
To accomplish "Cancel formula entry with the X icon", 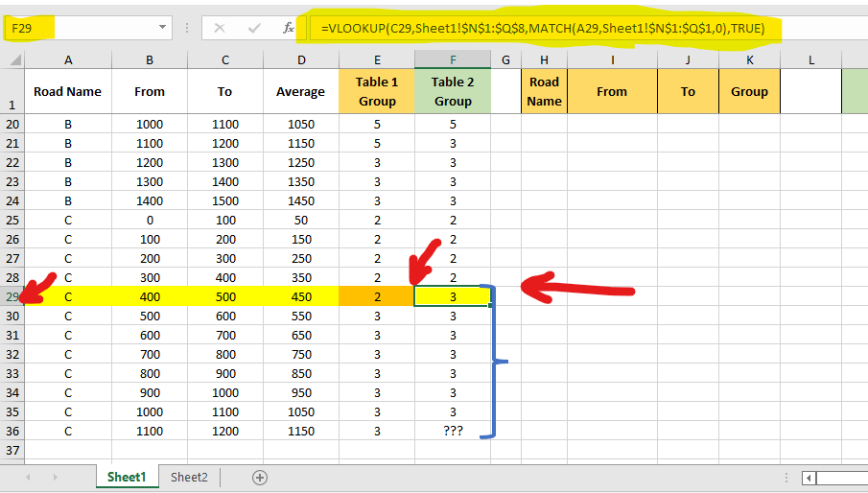I will point(220,28).
